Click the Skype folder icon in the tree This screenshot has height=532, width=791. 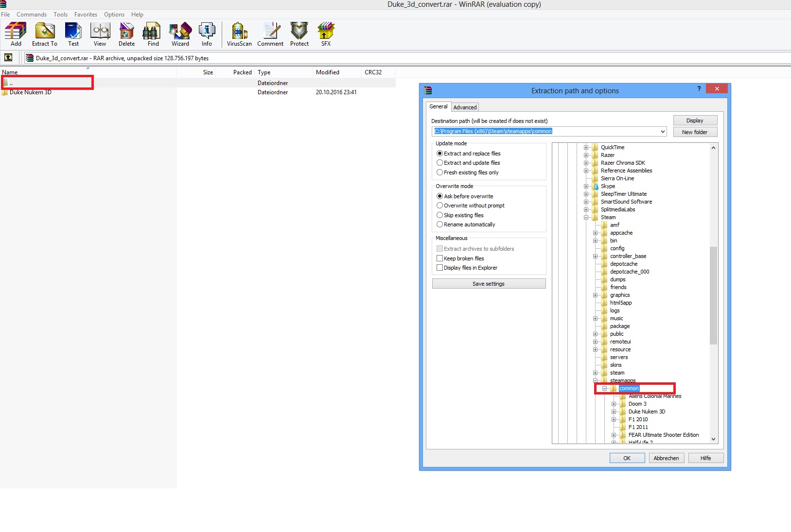(596, 186)
